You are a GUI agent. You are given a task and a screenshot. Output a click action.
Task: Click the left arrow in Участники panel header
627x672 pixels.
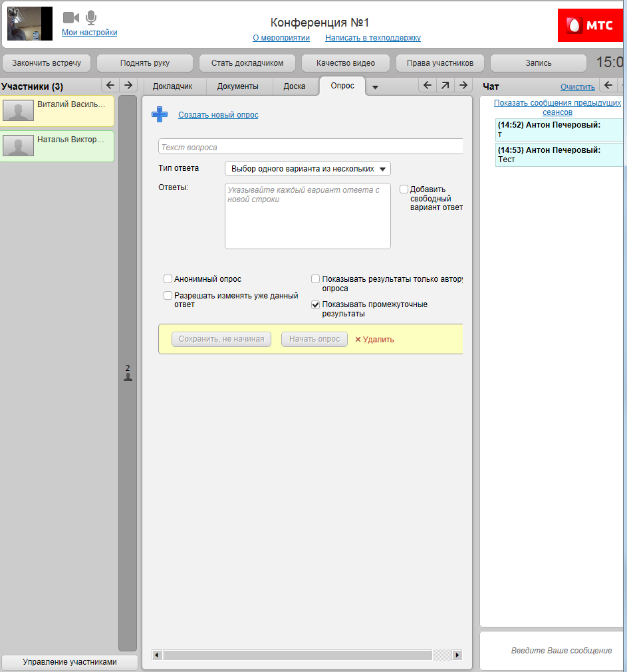[110, 85]
